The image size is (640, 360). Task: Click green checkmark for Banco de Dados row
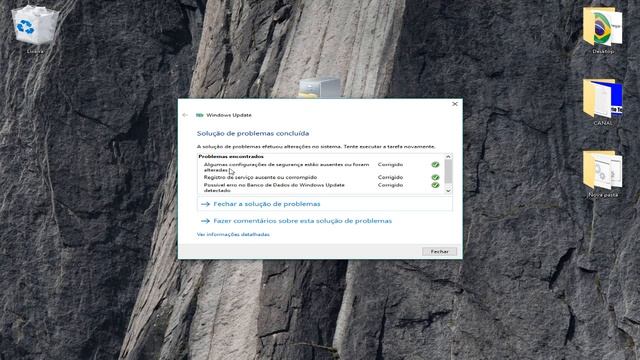[x=435, y=185]
